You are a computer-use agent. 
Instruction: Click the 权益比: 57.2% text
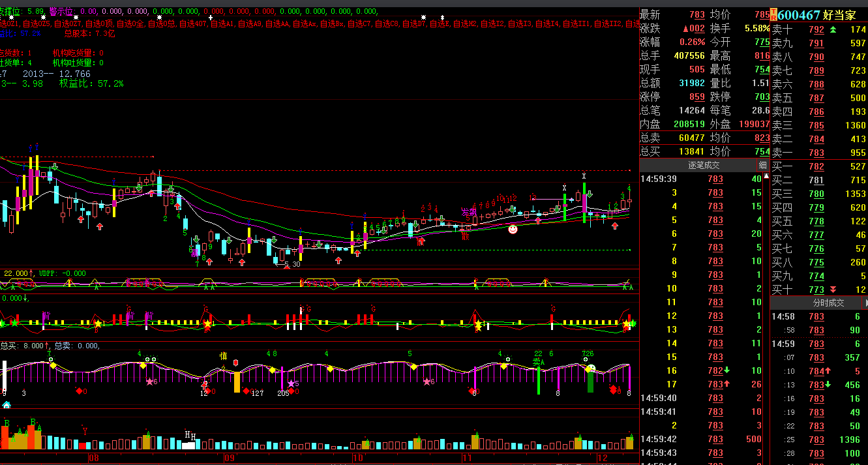pos(91,83)
